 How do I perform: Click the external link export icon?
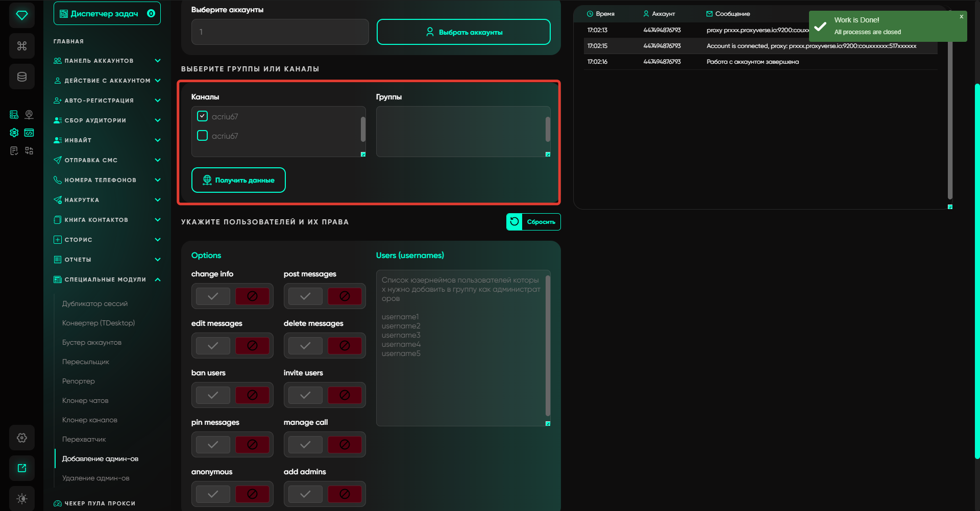point(22,468)
